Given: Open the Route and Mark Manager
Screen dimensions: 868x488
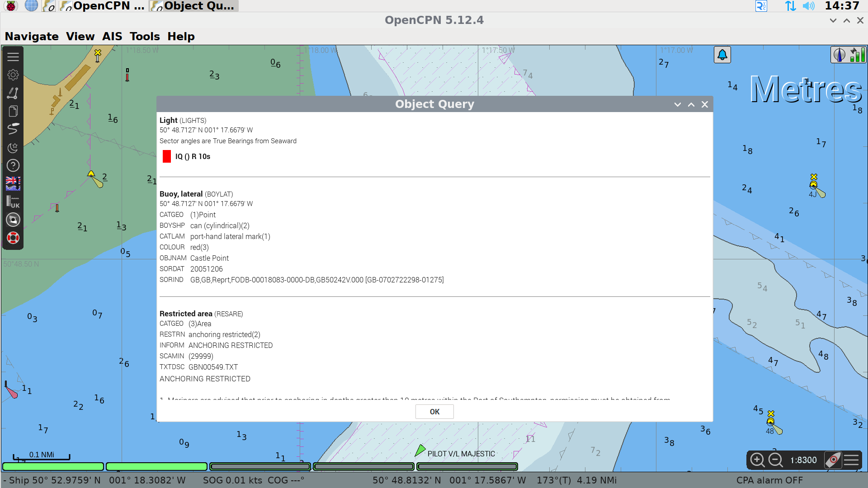Looking at the screenshot, I should point(13,111).
